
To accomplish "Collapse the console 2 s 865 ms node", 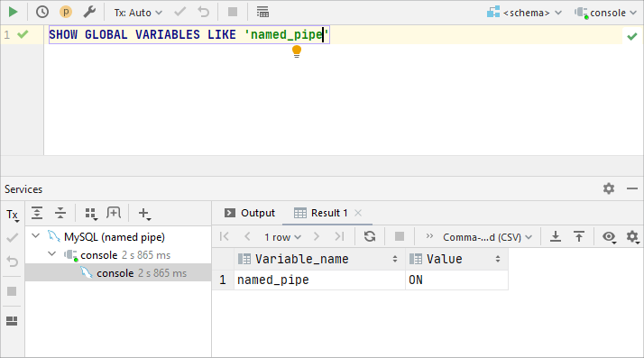I will [x=51, y=254].
